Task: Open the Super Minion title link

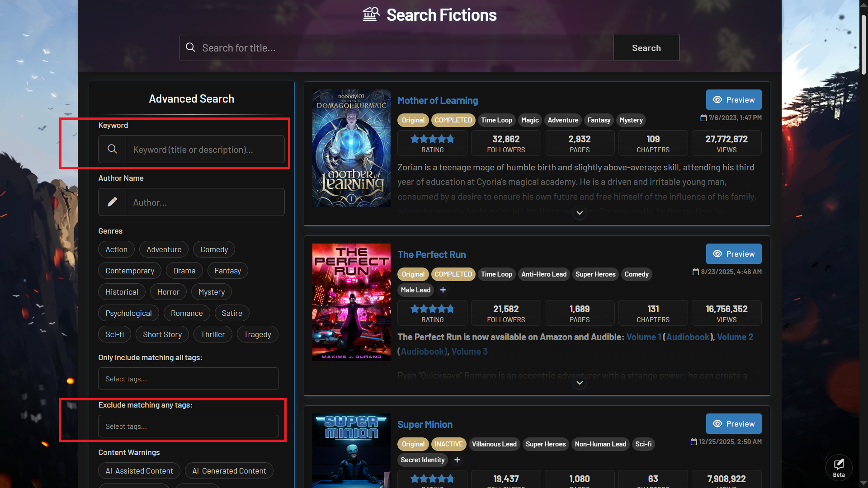Action: [x=425, y=424]
